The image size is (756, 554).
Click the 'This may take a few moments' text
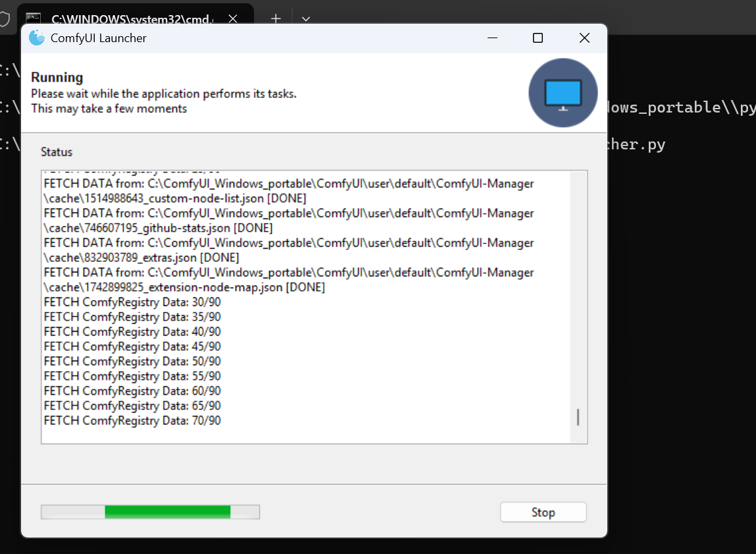(109, 109)
